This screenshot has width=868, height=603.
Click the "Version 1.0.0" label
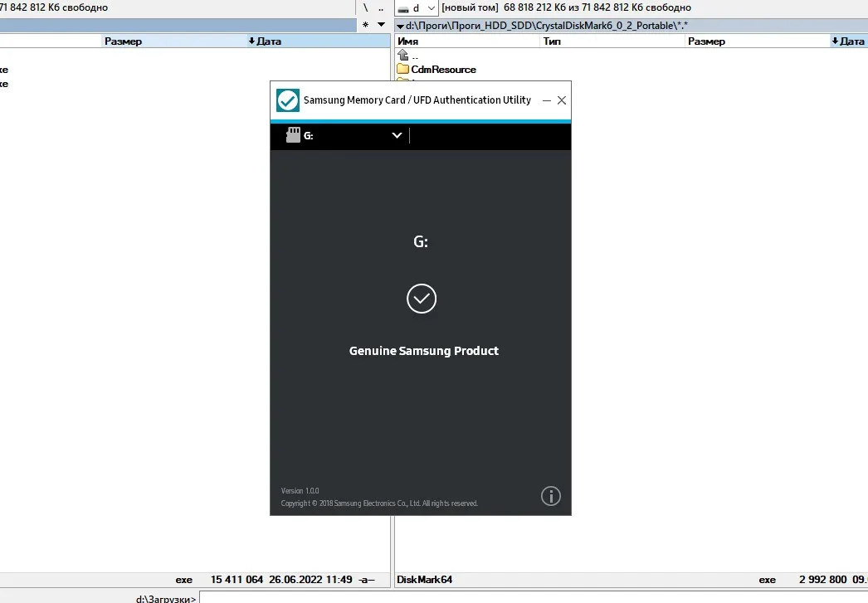300,491
